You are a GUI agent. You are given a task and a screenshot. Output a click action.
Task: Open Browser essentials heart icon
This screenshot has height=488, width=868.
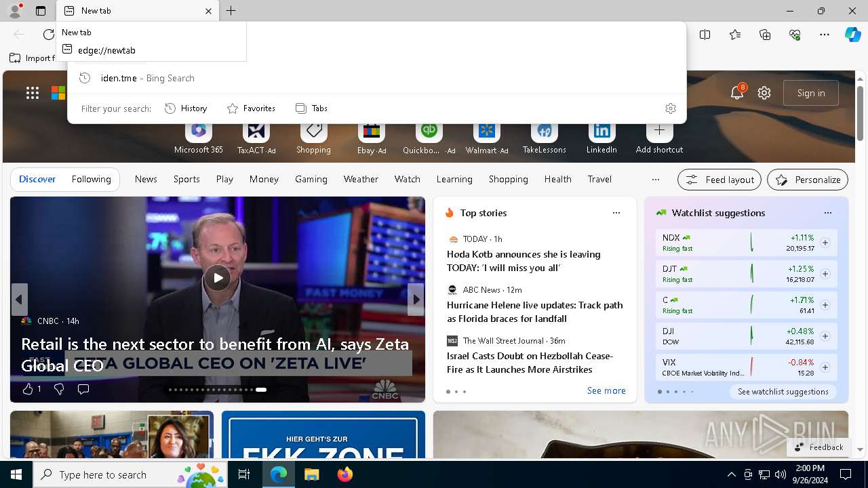795,35
